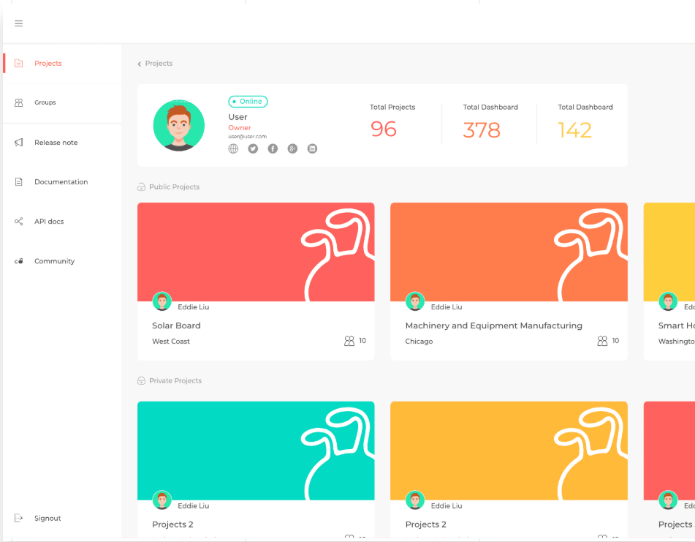Click Projects 2 title on teal card

[x=172, y=524]
